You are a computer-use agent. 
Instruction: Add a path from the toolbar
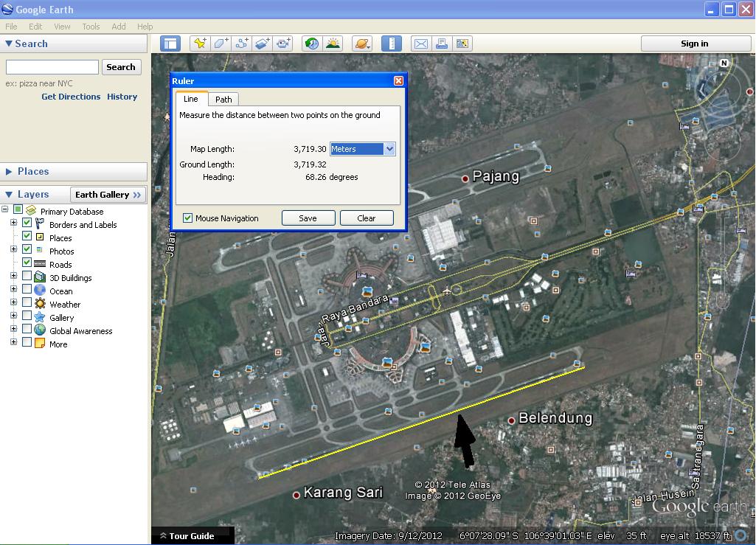pos(242,44)
